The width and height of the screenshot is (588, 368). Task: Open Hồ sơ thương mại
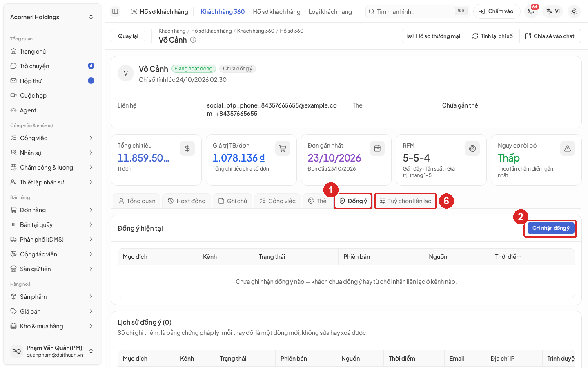click(x=434, y=36)
